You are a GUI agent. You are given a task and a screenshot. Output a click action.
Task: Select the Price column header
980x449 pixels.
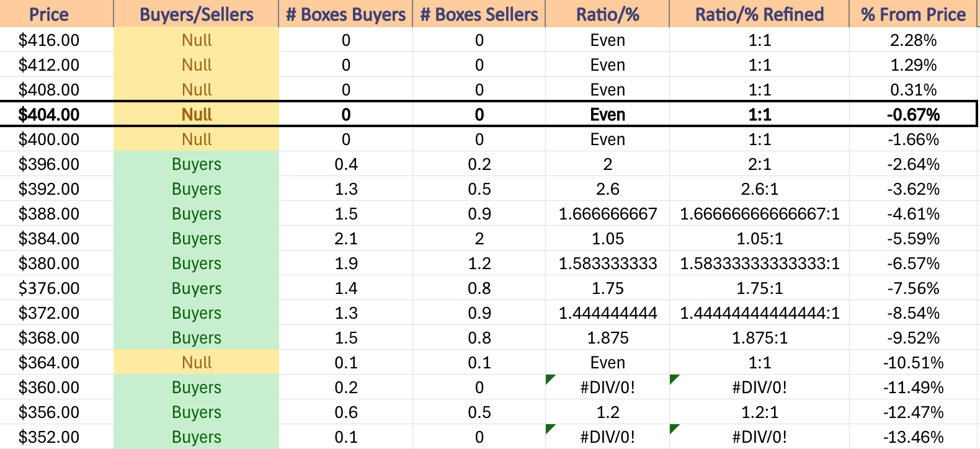(56, 14)
